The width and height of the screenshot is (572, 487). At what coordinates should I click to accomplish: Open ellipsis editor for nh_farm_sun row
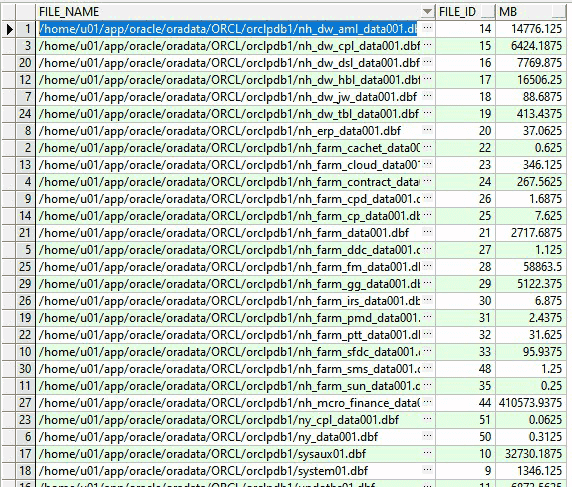point(428,386)
